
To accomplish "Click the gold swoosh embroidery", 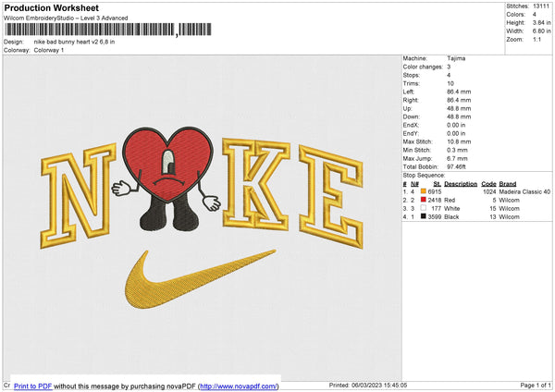I will click(200, 279).
